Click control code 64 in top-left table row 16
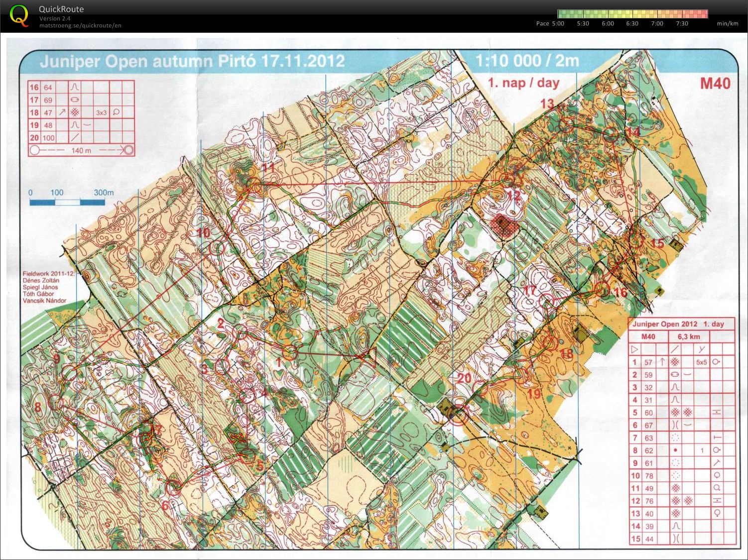The width and height of the screenshot is (748, 560). [x=48, y=87]
